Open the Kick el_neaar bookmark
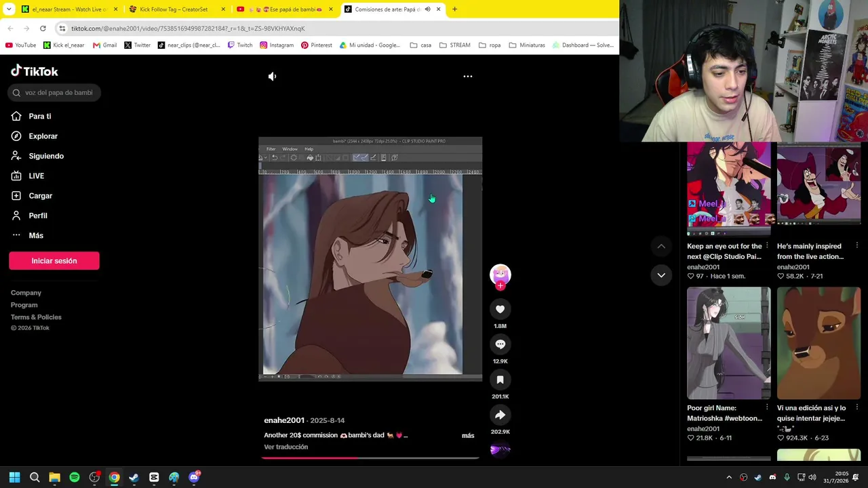The image size is (868, 488). (64, 45)
